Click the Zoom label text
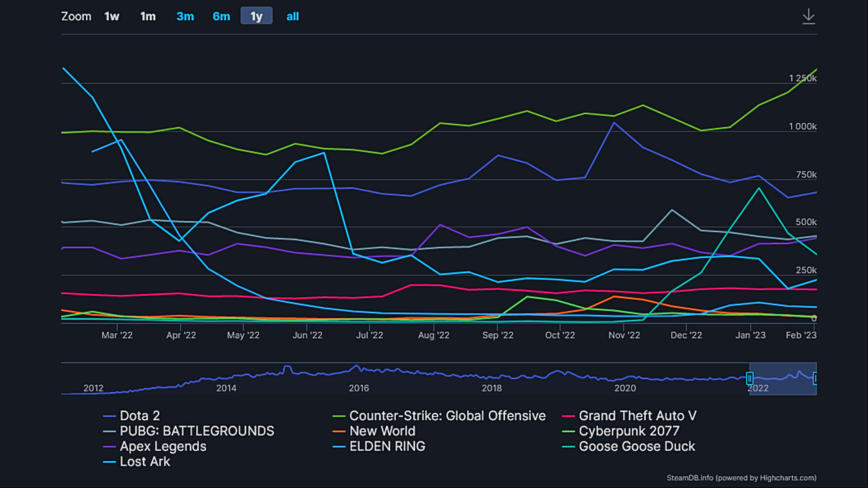Screen dimensions: 868x488 pos(76,16)
